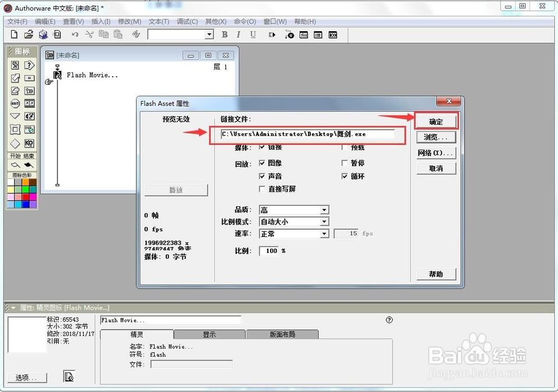The width and height of the screenshot is (558, 392).
Task: Click the Undo toolbar icon
Action: (x=75, y=35)
